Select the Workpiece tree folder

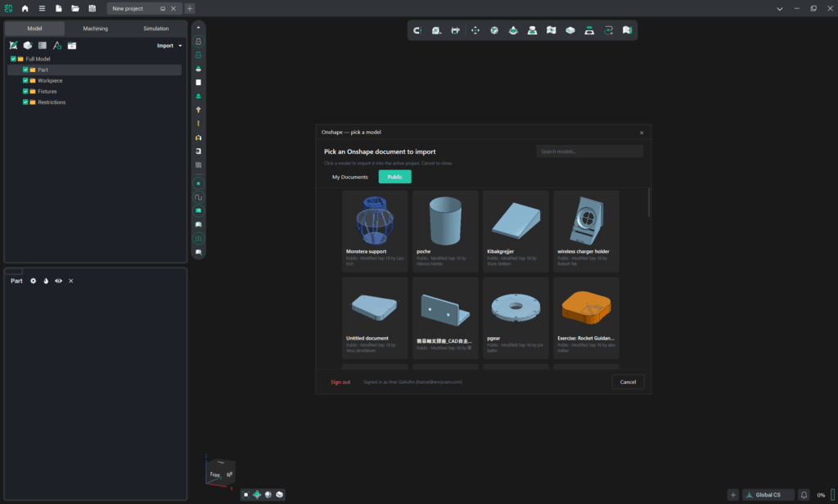50,81
